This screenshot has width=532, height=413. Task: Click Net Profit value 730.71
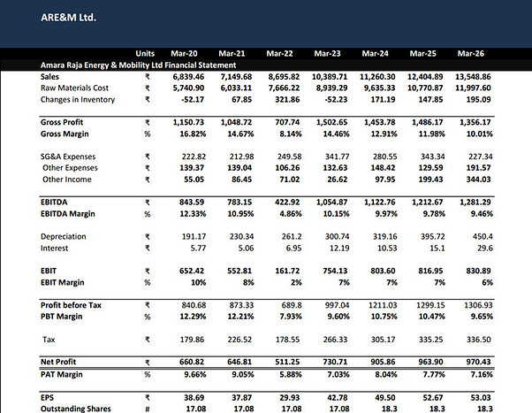335,362
